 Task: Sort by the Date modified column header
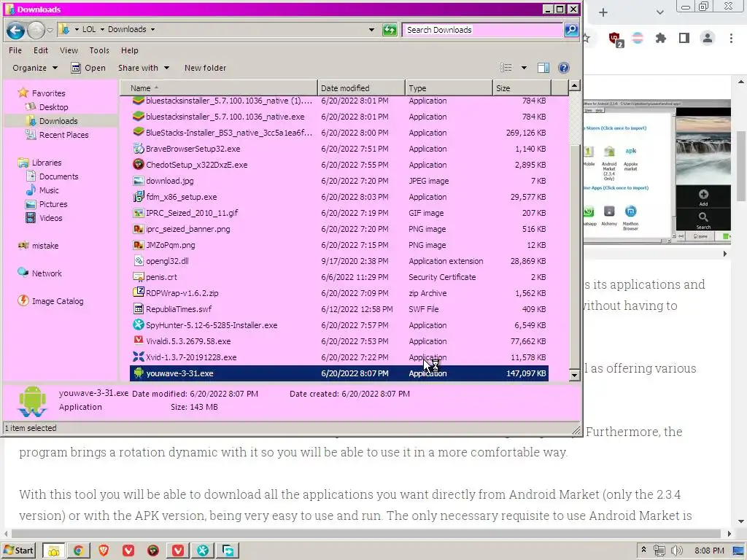(x=361, y=88)
